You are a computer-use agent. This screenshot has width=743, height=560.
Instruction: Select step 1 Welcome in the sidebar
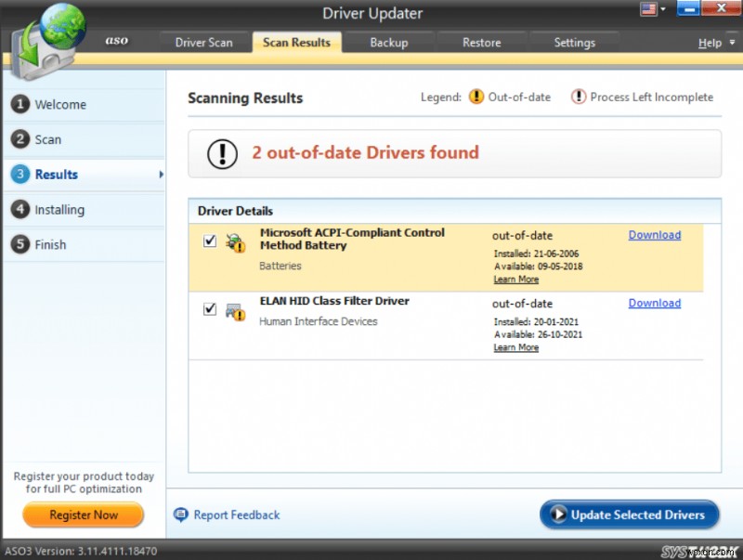(x=85, y=104)
